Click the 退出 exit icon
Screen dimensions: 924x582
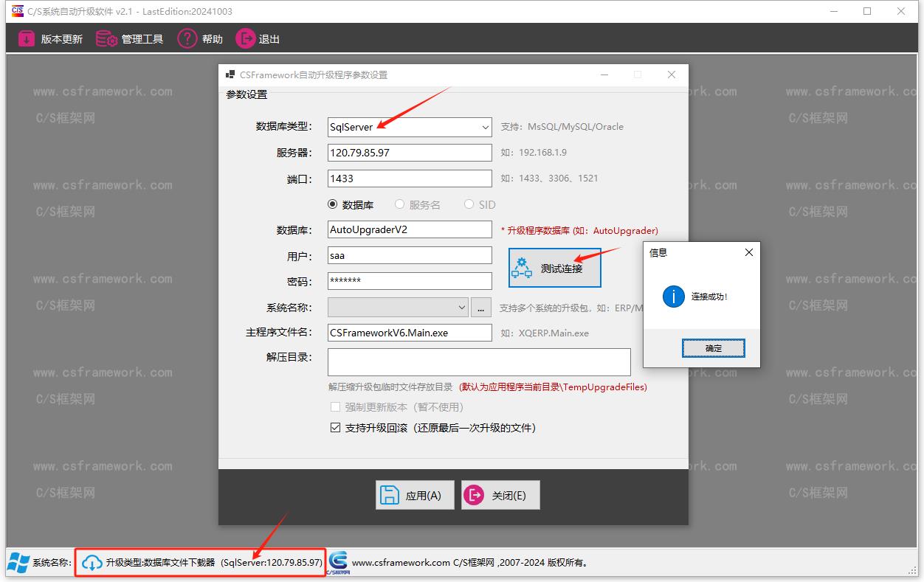[x=244, y=38]
